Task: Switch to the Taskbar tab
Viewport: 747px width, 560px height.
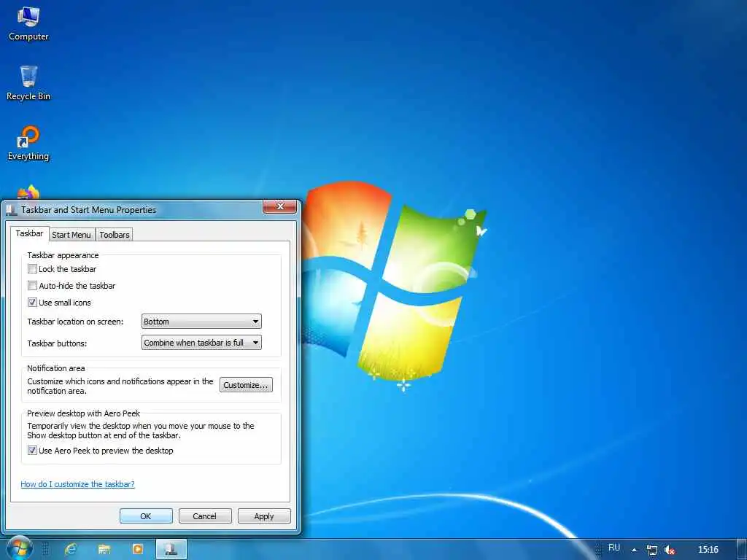Action: click(29, 233)
